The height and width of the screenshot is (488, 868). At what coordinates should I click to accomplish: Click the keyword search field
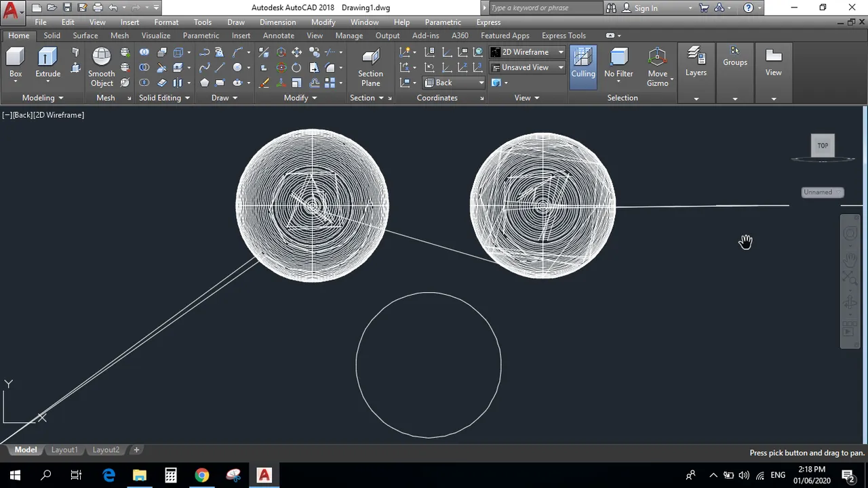[x=545, y=8]
